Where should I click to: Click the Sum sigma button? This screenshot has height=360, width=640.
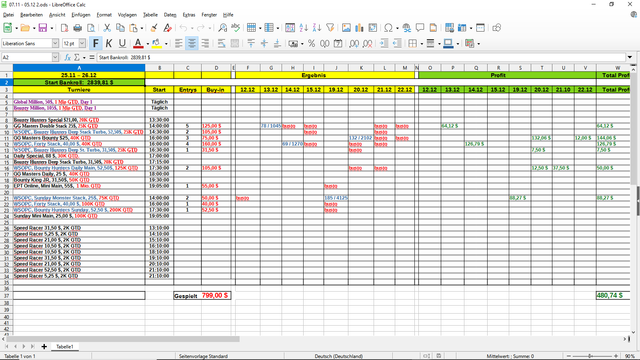[77, 58]
